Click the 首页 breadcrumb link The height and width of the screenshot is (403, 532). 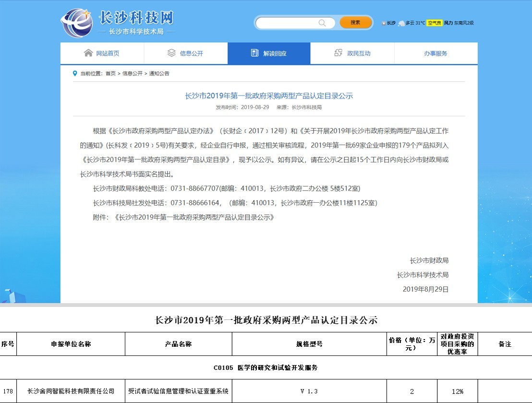point(110,73)
